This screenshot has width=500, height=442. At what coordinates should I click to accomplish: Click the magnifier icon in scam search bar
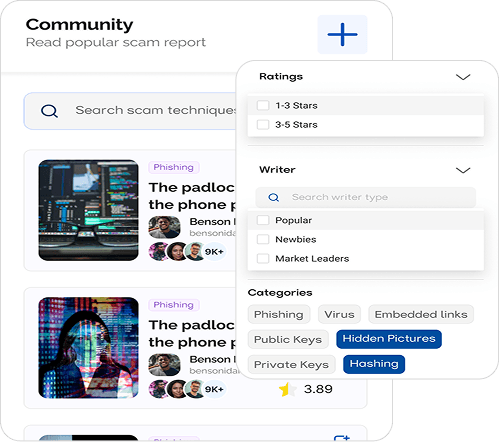tap(49, 111)
